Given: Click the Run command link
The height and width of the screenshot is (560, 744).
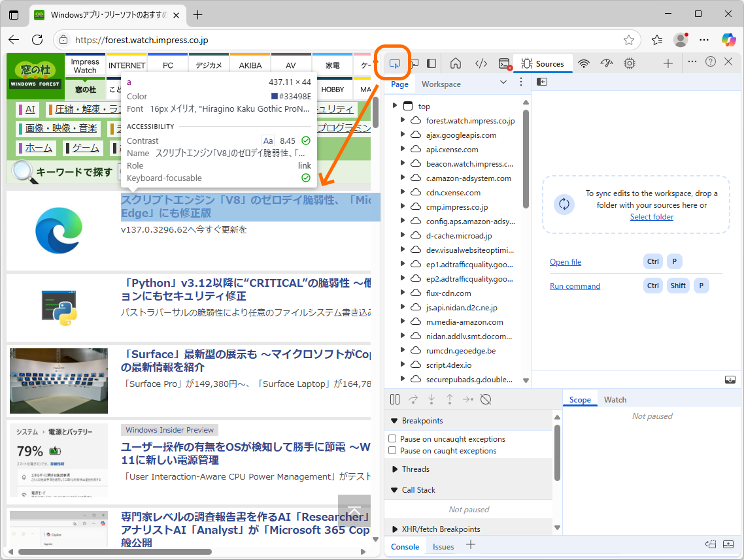Looking at the screenshot, I should coord(575,286).
